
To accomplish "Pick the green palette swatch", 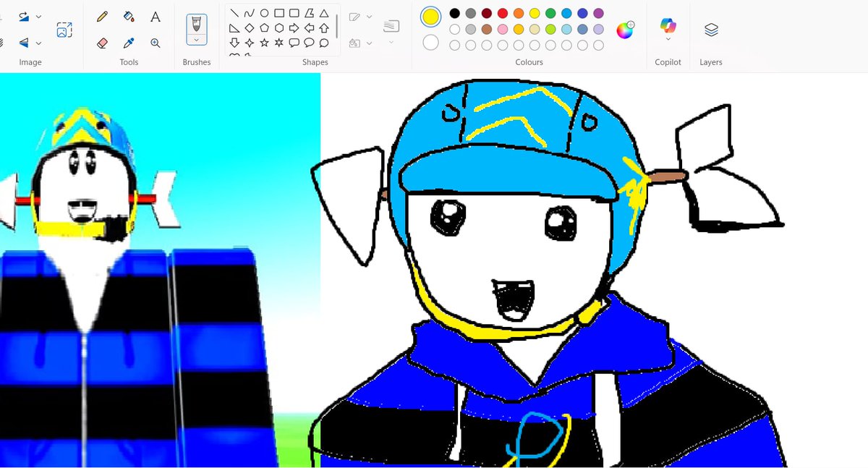I will [550, 13].
